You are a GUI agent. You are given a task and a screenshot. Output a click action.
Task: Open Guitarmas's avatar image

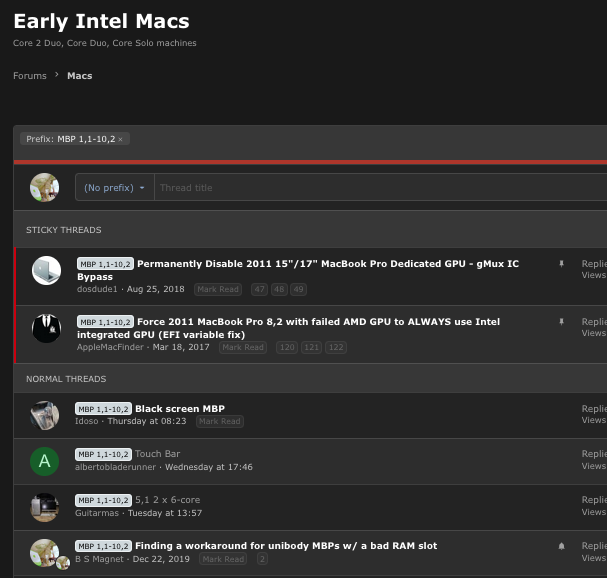[x=45, y=507]
